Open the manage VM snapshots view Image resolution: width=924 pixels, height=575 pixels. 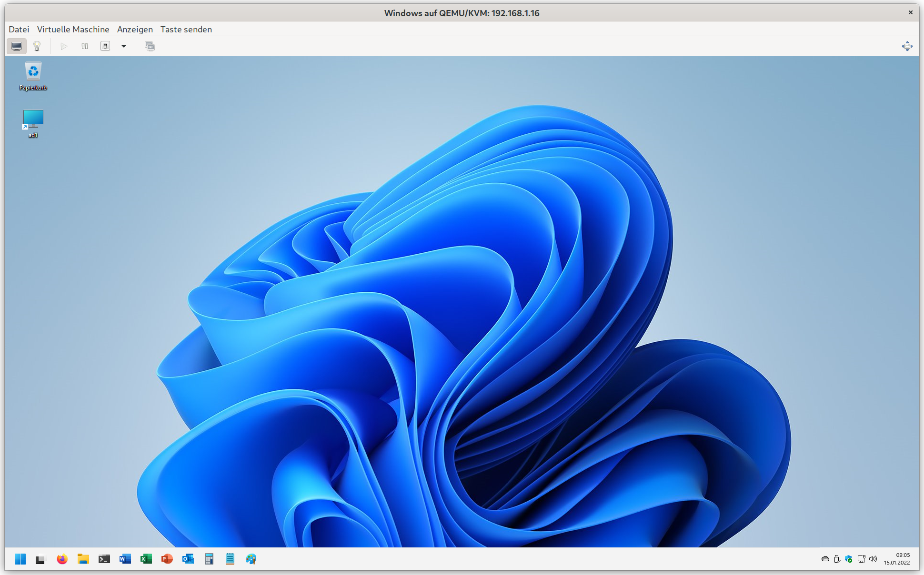tap(150, 46)
